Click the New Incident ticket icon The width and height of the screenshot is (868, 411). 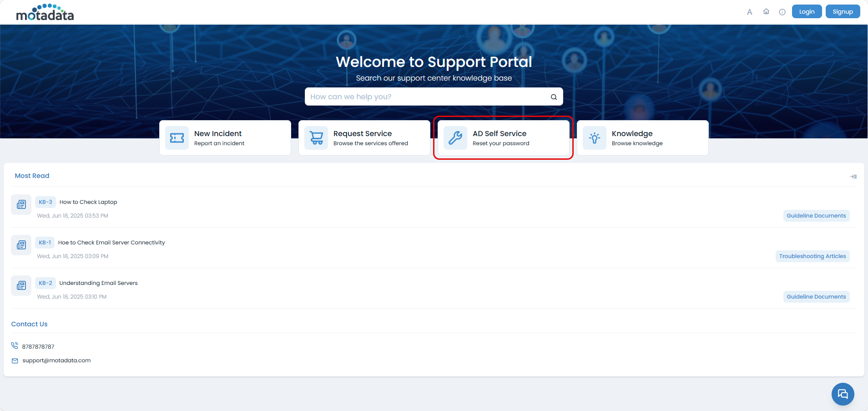177,138
